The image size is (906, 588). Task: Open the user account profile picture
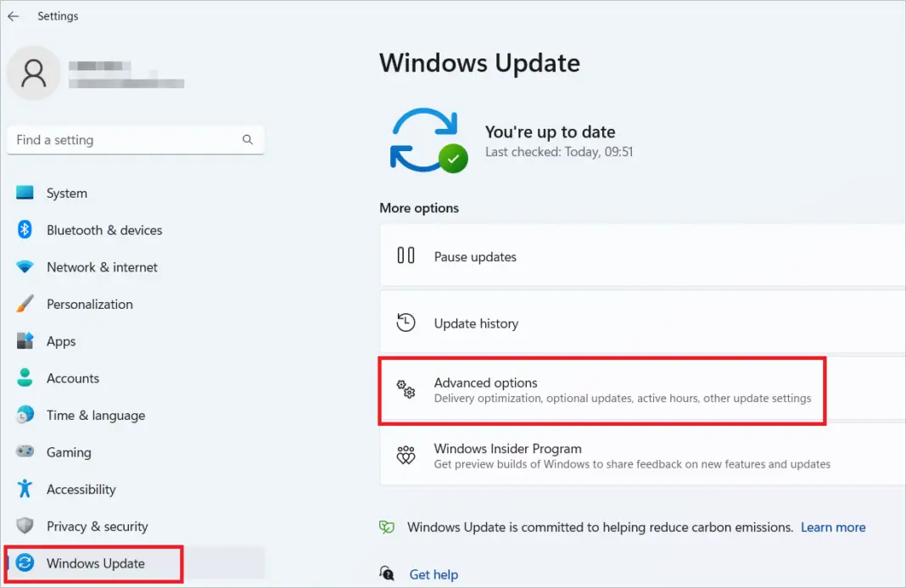pyautogui.click(x=34, y=73)
